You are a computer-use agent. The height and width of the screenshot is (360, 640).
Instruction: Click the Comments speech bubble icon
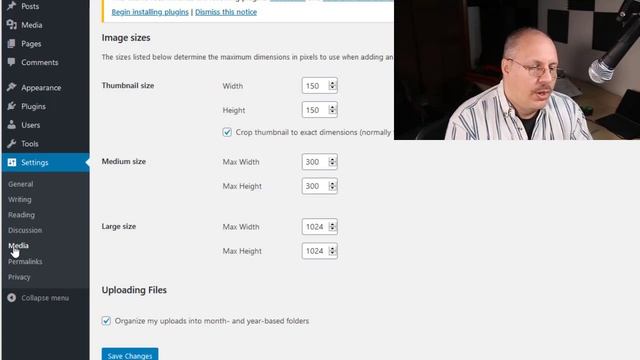click(11, 62)
